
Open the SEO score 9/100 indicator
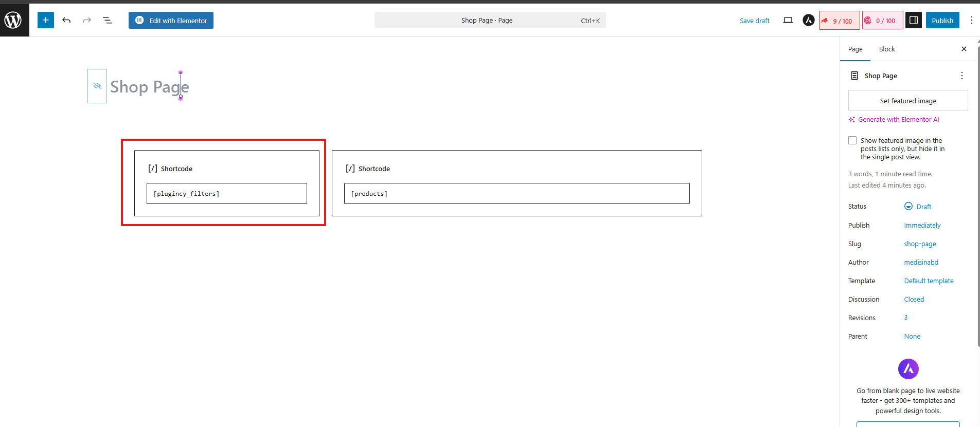839,21
